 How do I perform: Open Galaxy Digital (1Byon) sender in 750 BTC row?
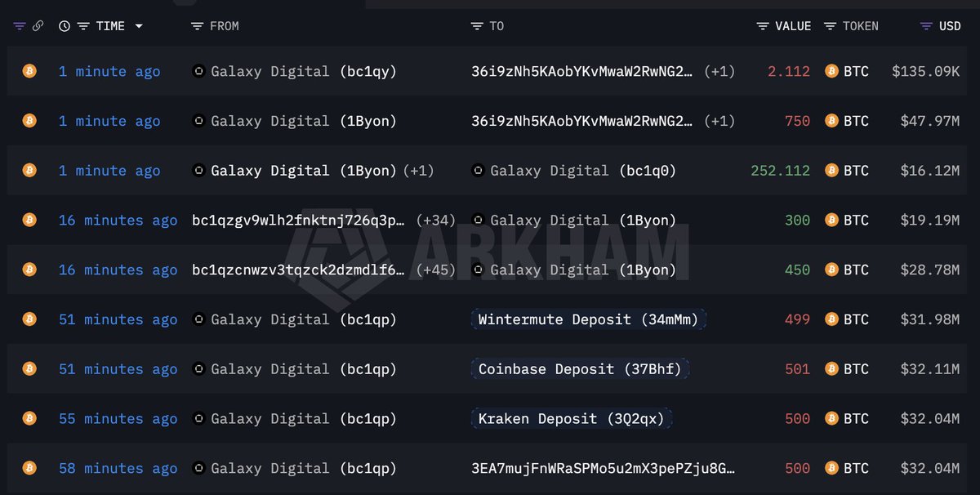coord(304,121)
